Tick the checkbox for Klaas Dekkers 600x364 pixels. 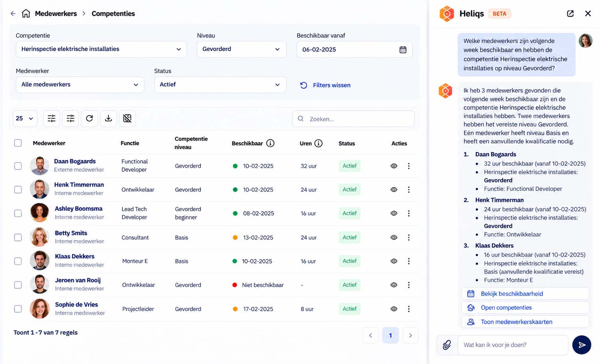18,261
